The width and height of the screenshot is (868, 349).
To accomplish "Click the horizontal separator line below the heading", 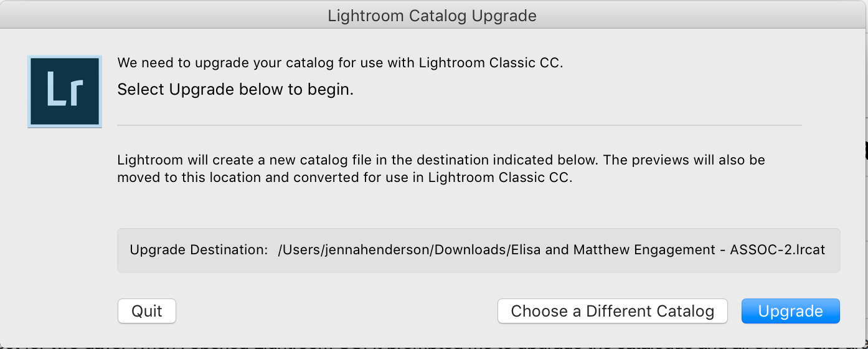I will click(460, 125).
